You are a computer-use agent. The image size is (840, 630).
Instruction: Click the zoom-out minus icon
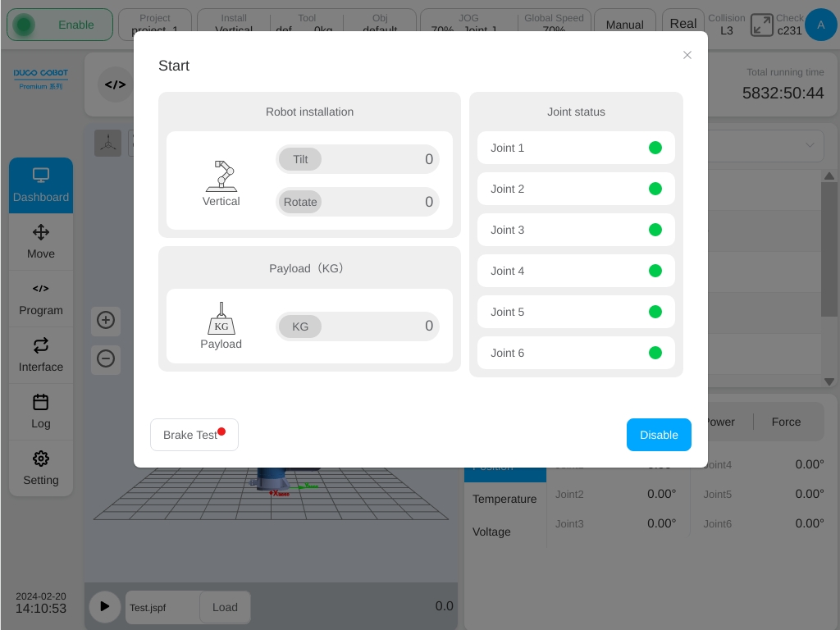[x=106, y=358]
